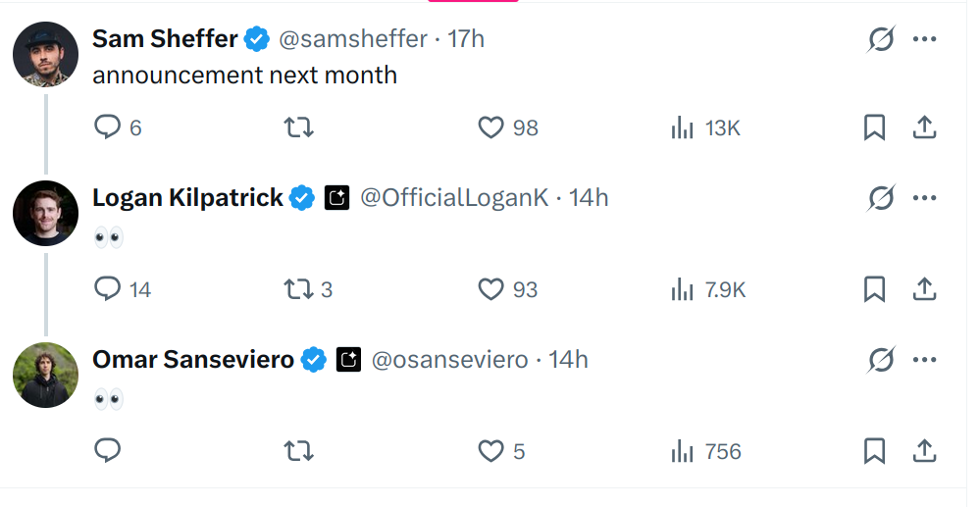Image resolution: width=980 pixels, height=507 pixels.
Task: Open Omar Sanseviero's tweet more options menu
Action: point(924,360)
